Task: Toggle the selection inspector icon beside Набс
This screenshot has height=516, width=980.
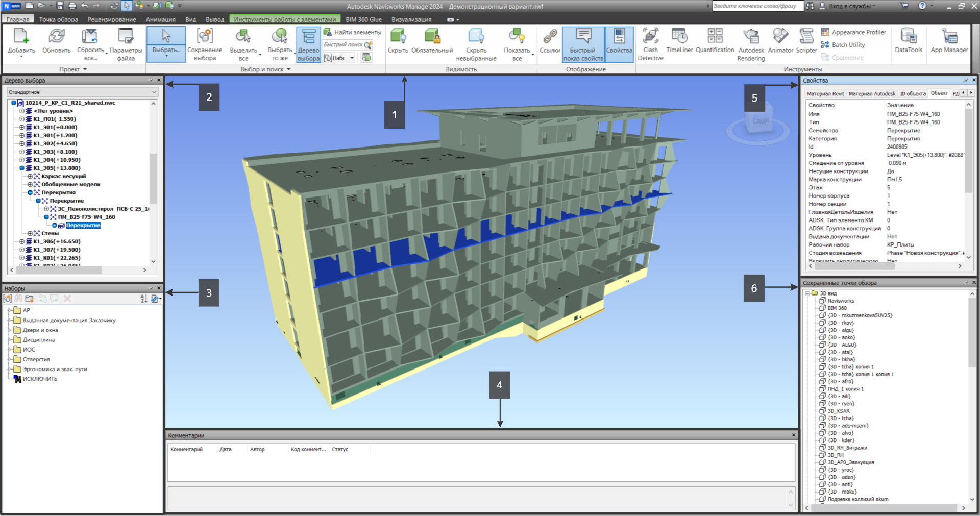Action: (x=366, y=58)
